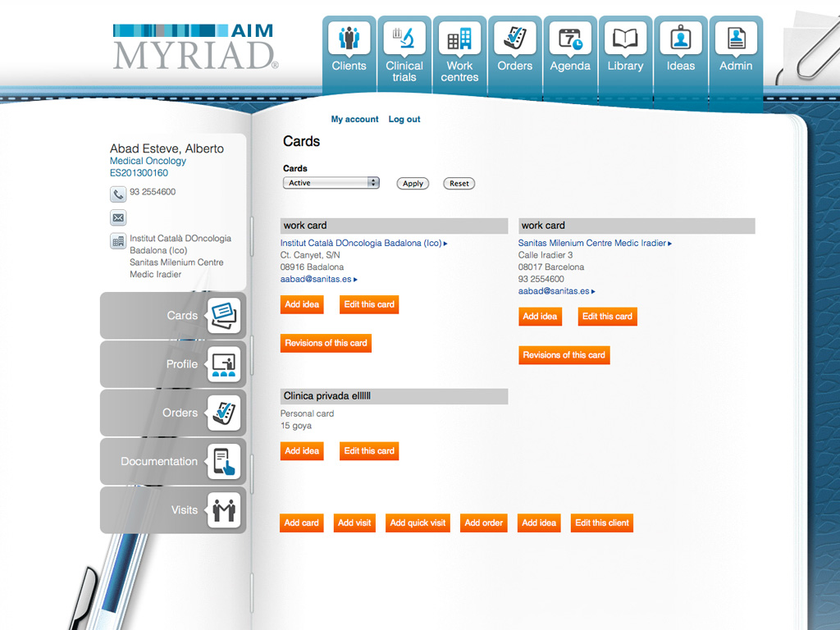Expand Sanitas Milenium Centre Medic Iradier link
The image size is (840, 630).
point(669,244)
